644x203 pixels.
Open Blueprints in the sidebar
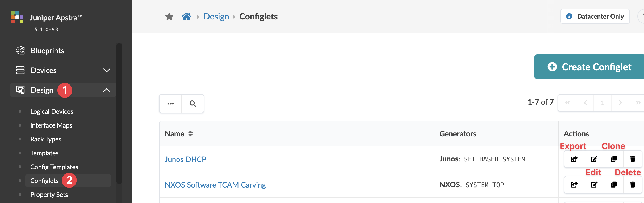[47, 51]
